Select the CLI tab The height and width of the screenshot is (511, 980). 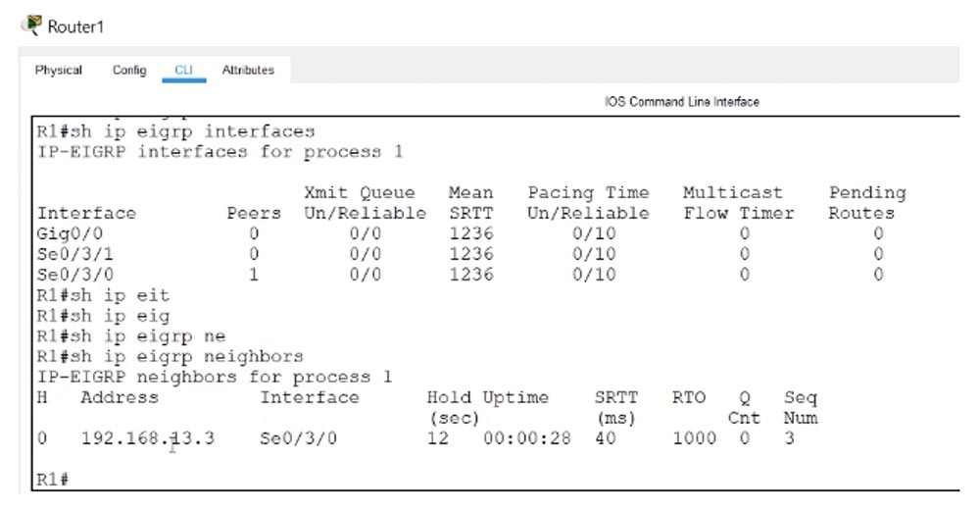coord(184,70)
